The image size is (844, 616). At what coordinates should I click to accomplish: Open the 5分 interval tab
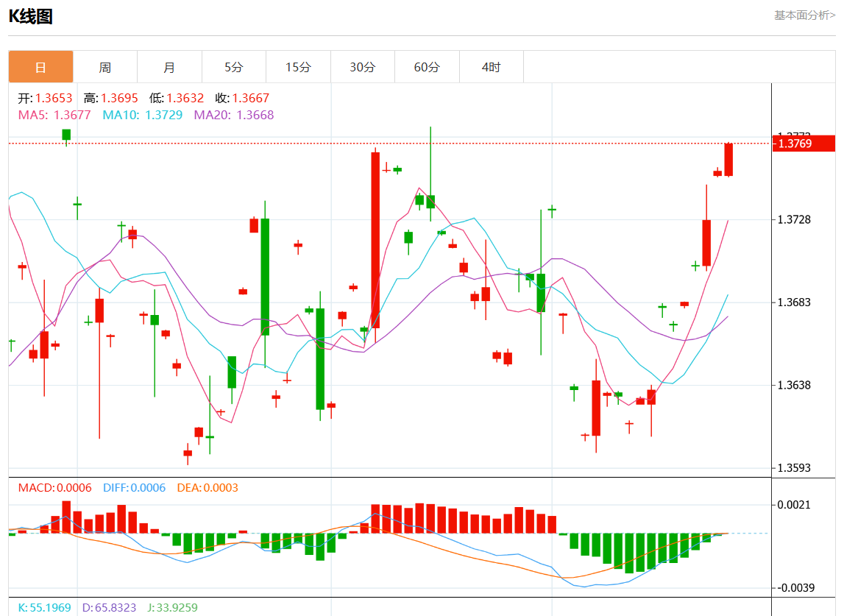coord(233,67)
